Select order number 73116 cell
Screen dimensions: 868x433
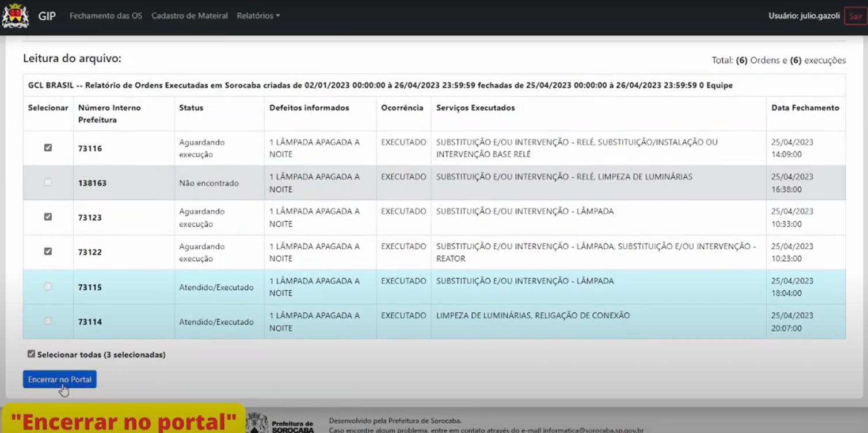[90, 149]
